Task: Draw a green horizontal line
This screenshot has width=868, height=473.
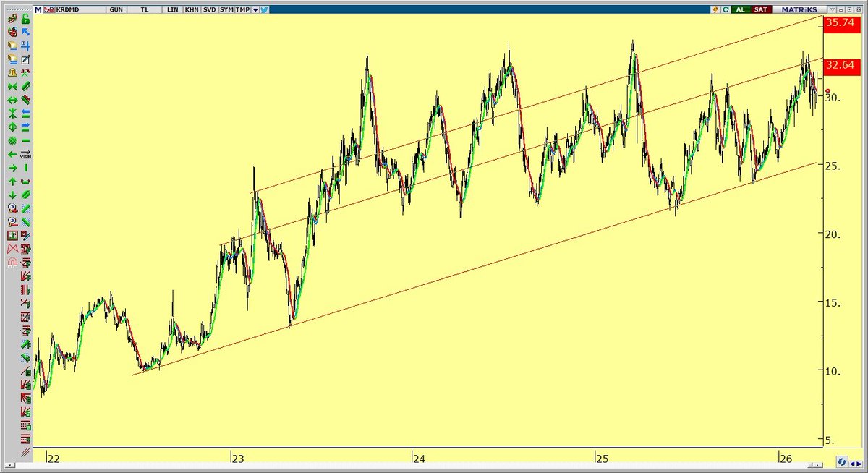Action: [25, 141]
